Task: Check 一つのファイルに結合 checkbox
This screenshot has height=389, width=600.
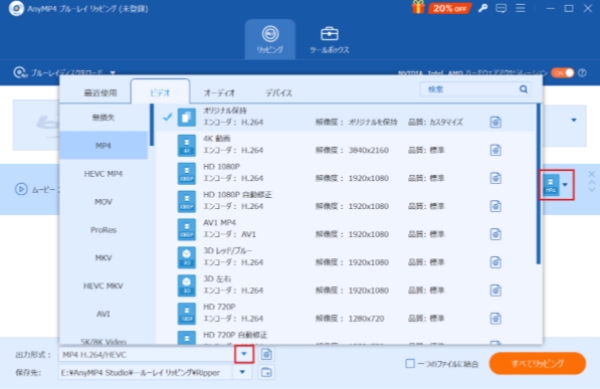Action: pos(410,363)
